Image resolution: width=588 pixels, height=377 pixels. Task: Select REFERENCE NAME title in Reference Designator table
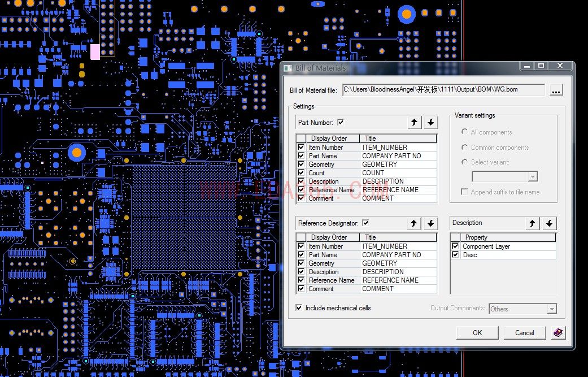399,280
